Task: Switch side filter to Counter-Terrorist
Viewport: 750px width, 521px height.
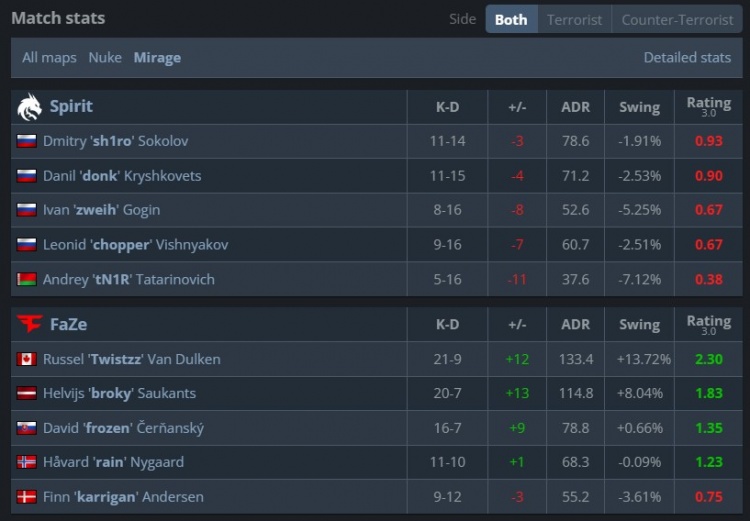Action: pyautogui.click(x=677, y=19)
